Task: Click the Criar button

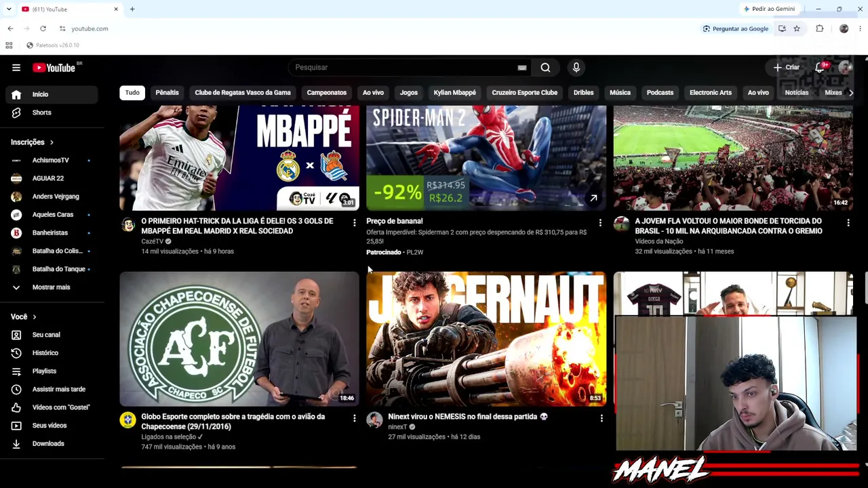Action: [787, 68]
